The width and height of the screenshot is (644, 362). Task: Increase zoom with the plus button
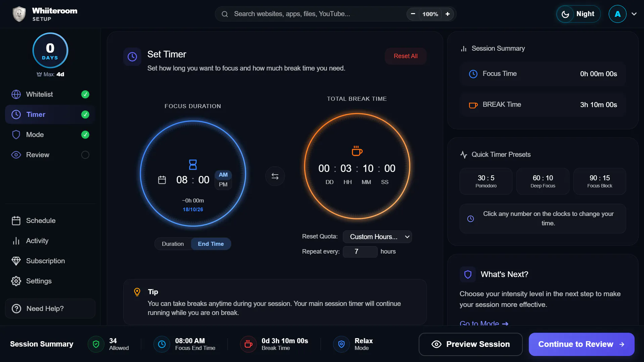[448, 14]
